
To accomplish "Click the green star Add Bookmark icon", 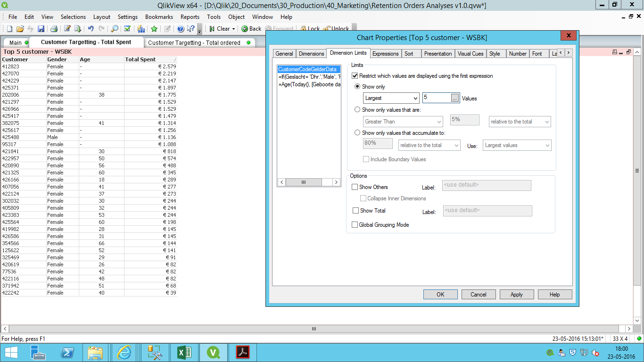I will coord(154,29).
